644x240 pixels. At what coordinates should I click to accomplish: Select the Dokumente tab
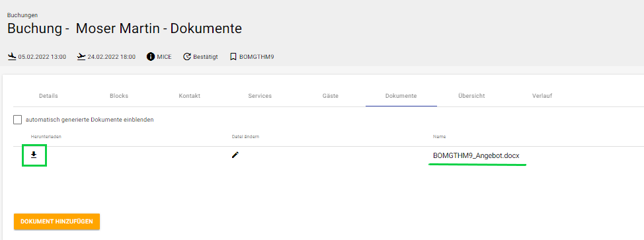[401, 96]
